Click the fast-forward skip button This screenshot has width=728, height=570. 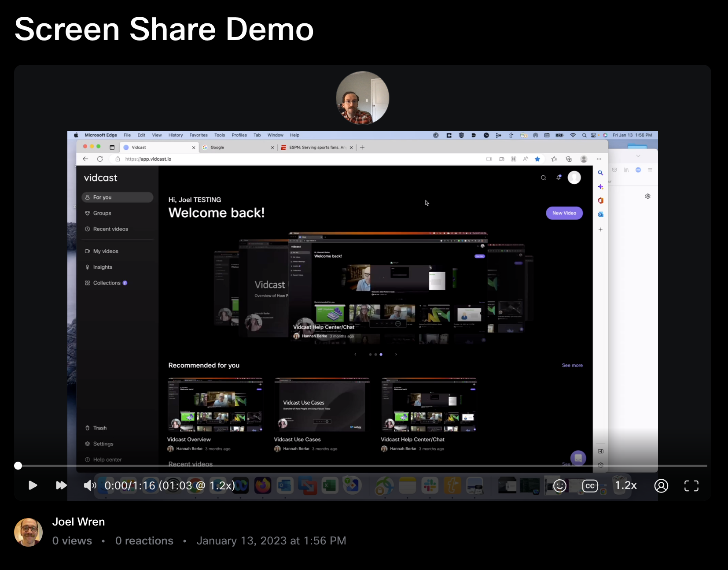click(x=61, y=485)
